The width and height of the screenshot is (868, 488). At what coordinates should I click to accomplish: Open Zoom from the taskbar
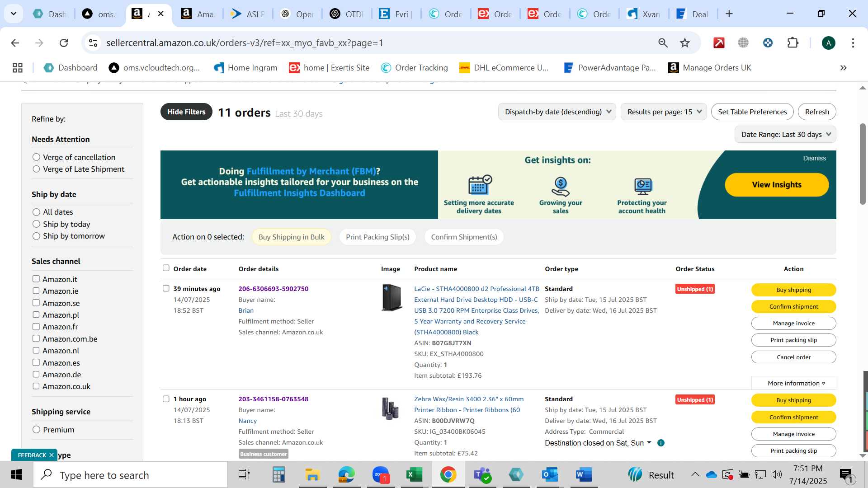pyautogui.click(x=381, y=475)
